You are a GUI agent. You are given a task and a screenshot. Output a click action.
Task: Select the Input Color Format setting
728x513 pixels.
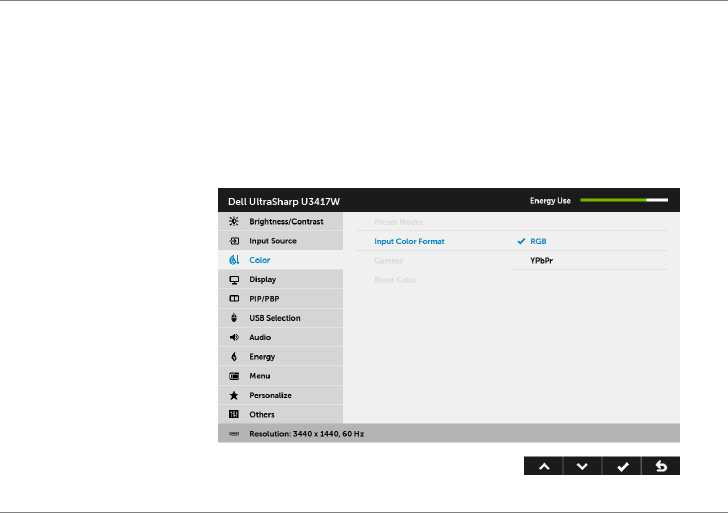coord(409,241)
